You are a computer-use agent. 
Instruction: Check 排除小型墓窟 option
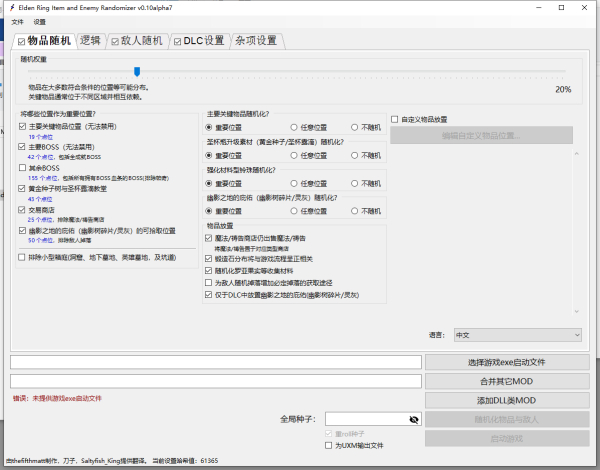[x=23, y=257]
